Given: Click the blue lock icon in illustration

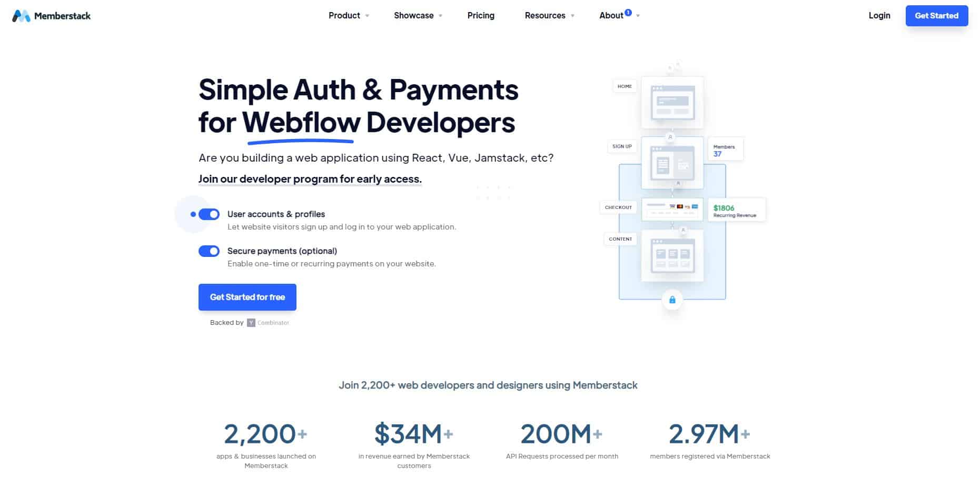Looking at the screenshot, I should (672, 300).
